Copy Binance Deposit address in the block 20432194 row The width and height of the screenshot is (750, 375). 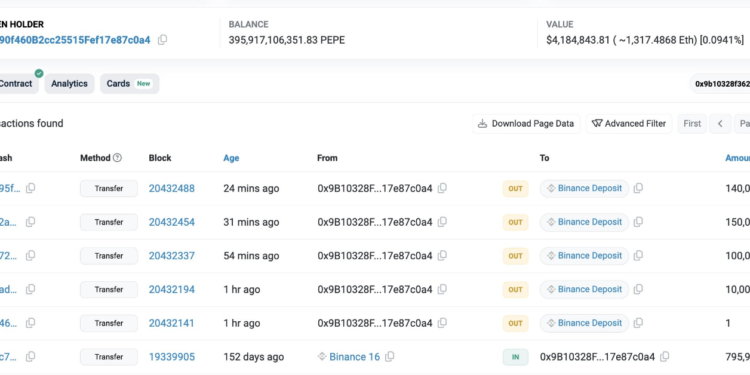tap(638, 289)
